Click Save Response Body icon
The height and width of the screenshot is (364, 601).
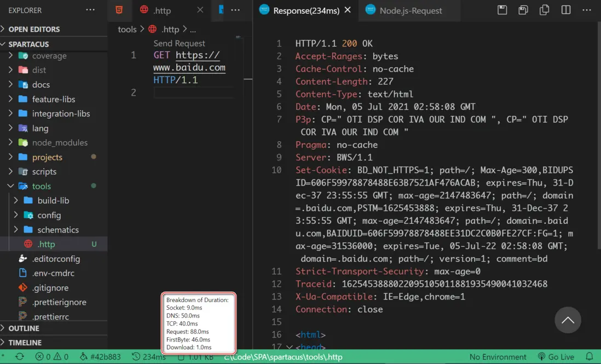click(x=523, y=10)
